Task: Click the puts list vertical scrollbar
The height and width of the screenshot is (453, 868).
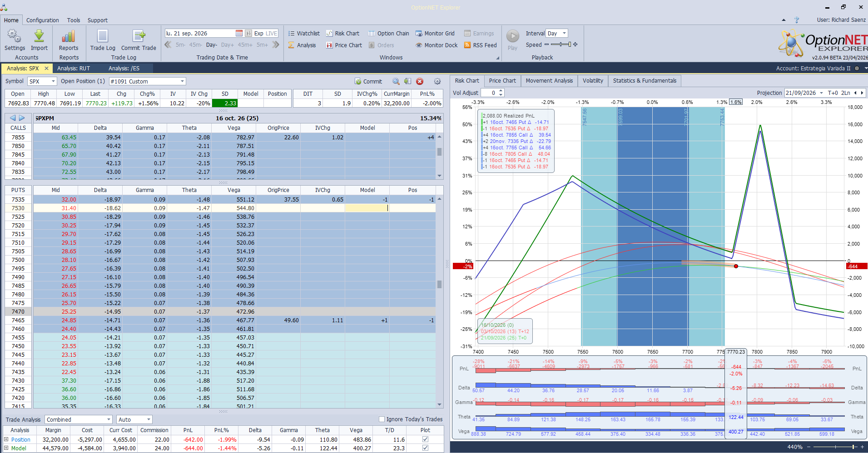Action: coord(439,301)
